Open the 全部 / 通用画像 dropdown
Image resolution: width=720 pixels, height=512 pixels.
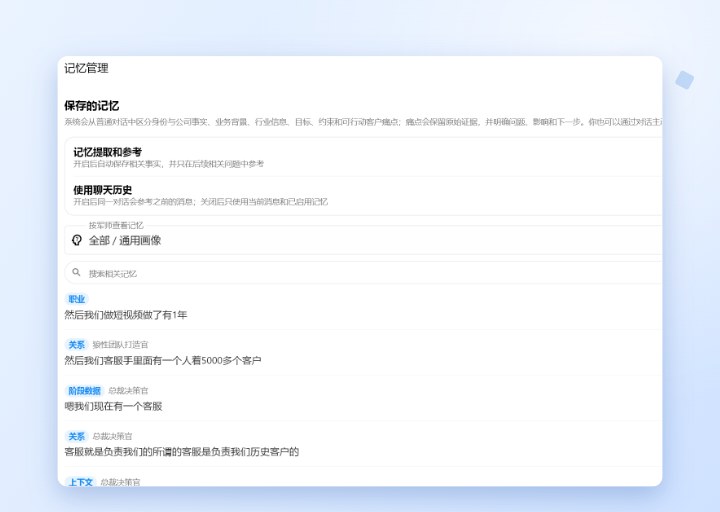(363, 240)
